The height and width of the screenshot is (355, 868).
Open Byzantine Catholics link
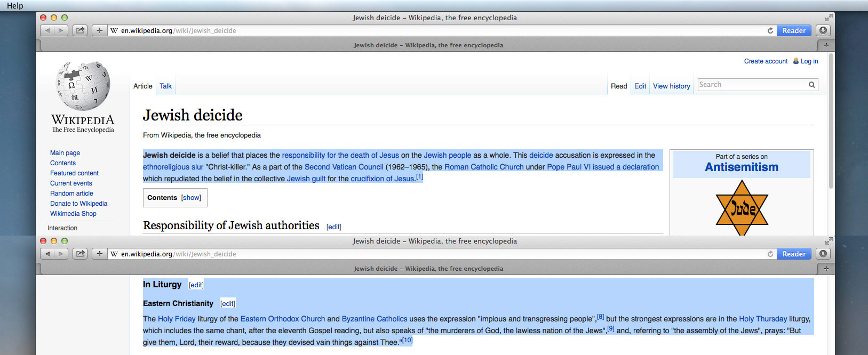(375, 319)
